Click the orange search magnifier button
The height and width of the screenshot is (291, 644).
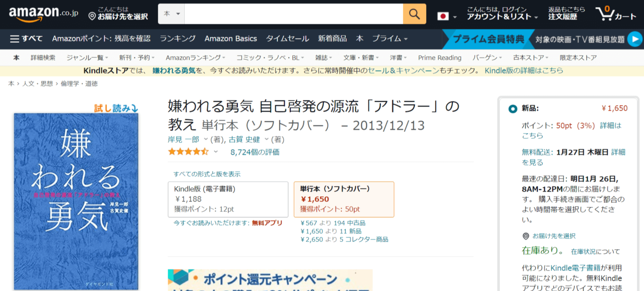(414, 14)
